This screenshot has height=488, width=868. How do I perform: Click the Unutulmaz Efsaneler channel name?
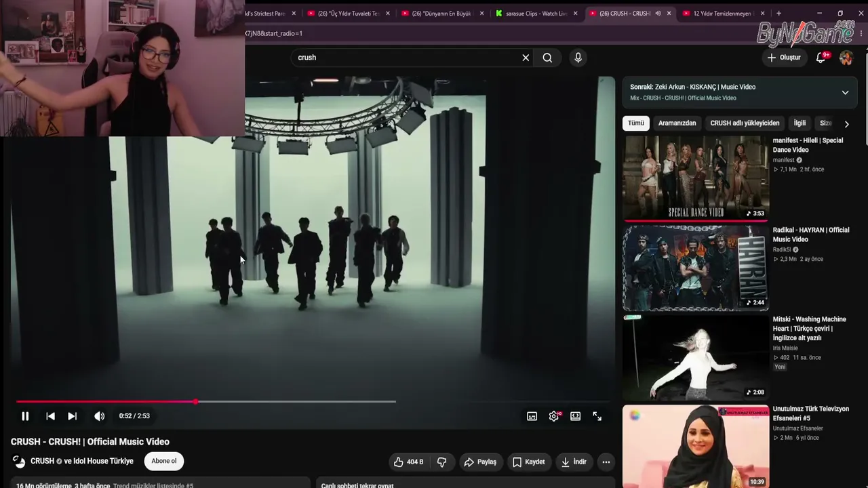[x=798, y=428]
